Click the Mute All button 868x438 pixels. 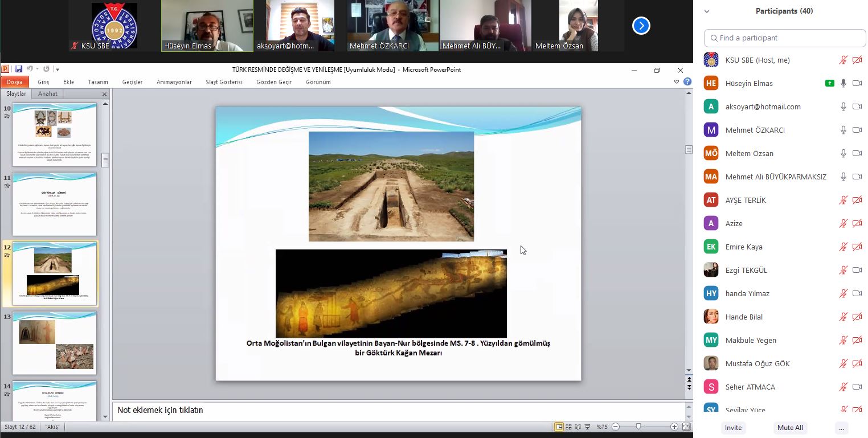[790, 428]
